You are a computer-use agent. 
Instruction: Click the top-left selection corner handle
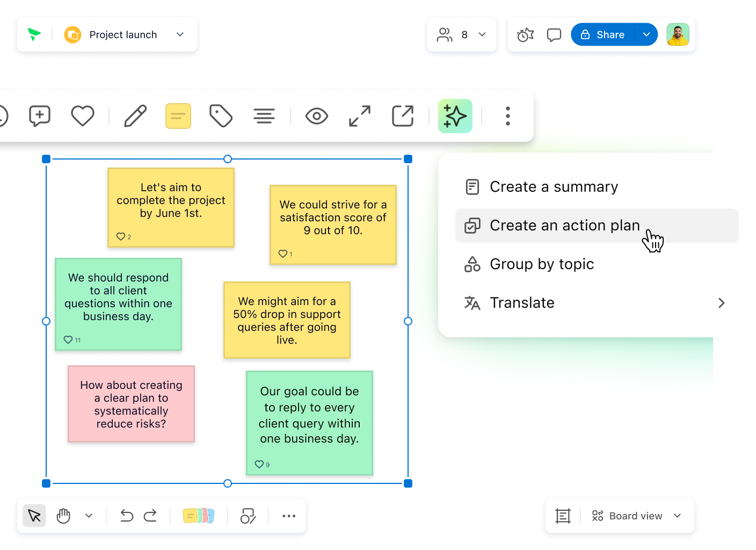[x=46, y=159]
